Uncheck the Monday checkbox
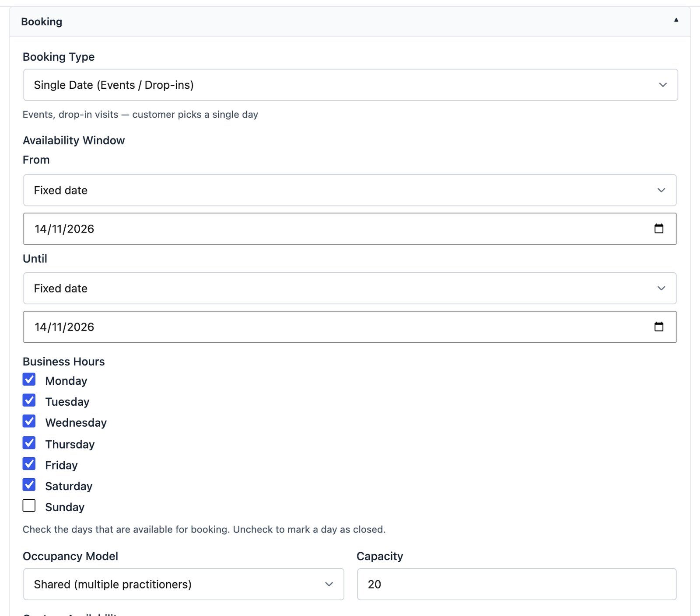Screen dimensions: 700x616 [29, 379]
